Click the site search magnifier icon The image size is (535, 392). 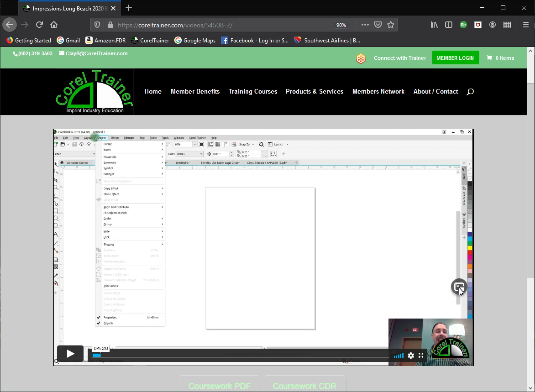pos(470,92)
